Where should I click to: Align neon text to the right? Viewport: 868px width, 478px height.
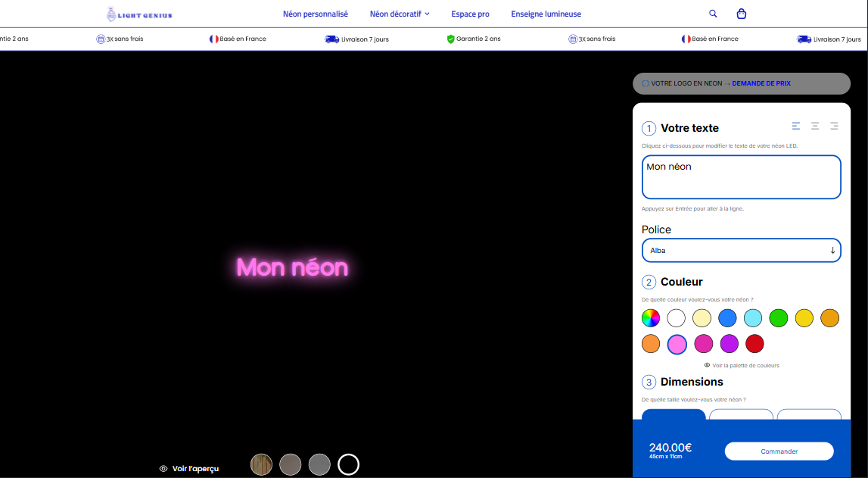coord(834,127)
